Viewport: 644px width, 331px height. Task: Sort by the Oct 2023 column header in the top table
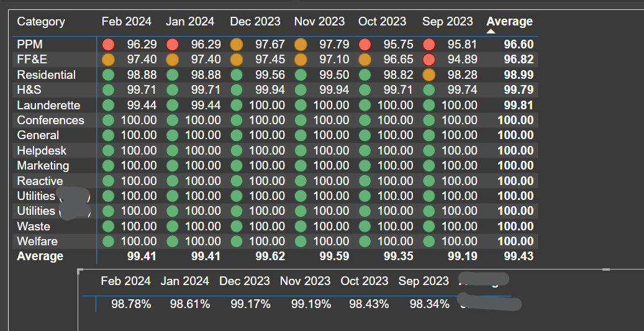click(x=382, y=21)
